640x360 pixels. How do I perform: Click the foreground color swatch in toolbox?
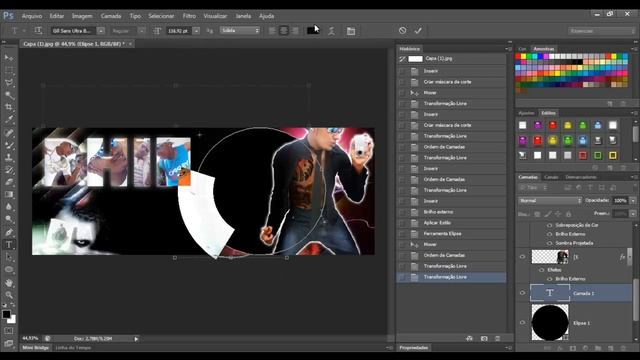[6, 314]
